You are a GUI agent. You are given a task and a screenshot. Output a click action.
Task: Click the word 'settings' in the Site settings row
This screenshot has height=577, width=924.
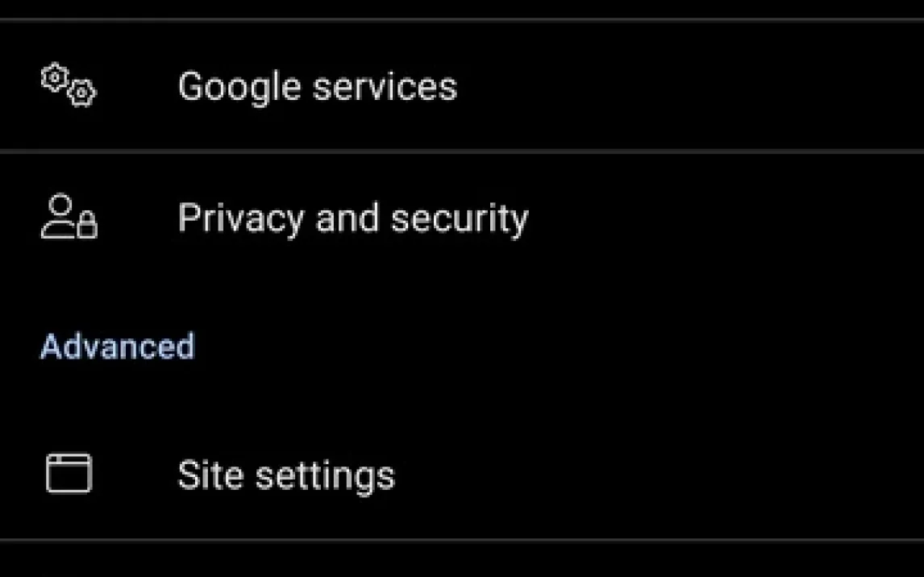click(325, 475)
